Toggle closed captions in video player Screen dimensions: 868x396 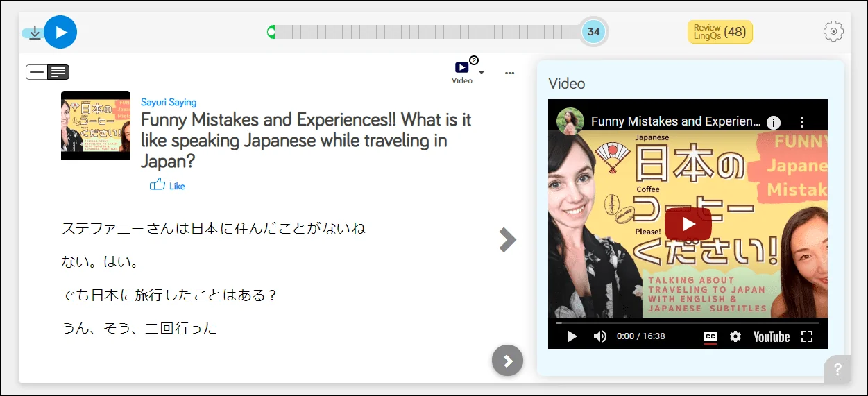[x=710, y=336]
